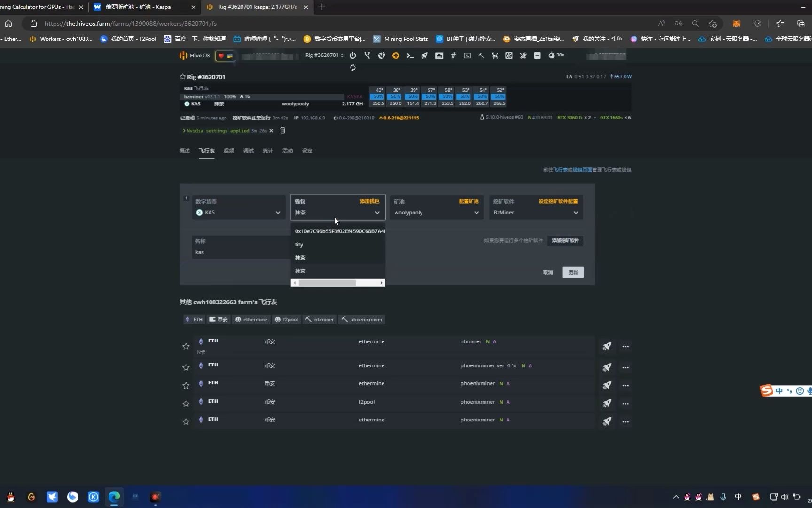Click the trash icon beside Nvidia settings message
Image resolution: width=812 pixels, height=508 pixels.
282,130
